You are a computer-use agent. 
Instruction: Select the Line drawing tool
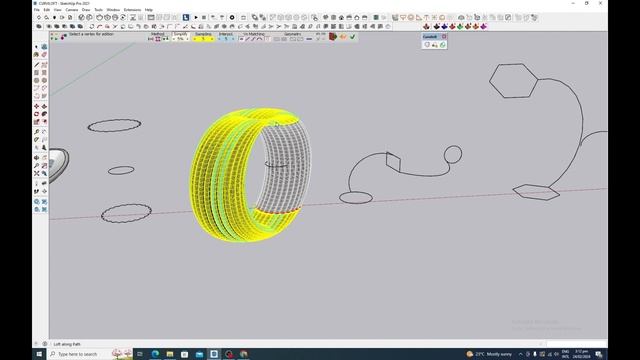(36, 64)
